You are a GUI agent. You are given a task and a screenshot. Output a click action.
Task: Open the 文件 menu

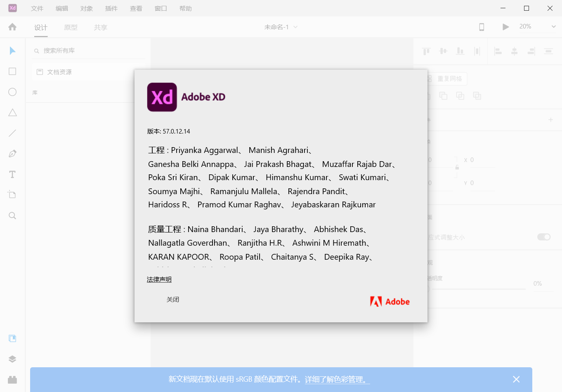[37, 8]
